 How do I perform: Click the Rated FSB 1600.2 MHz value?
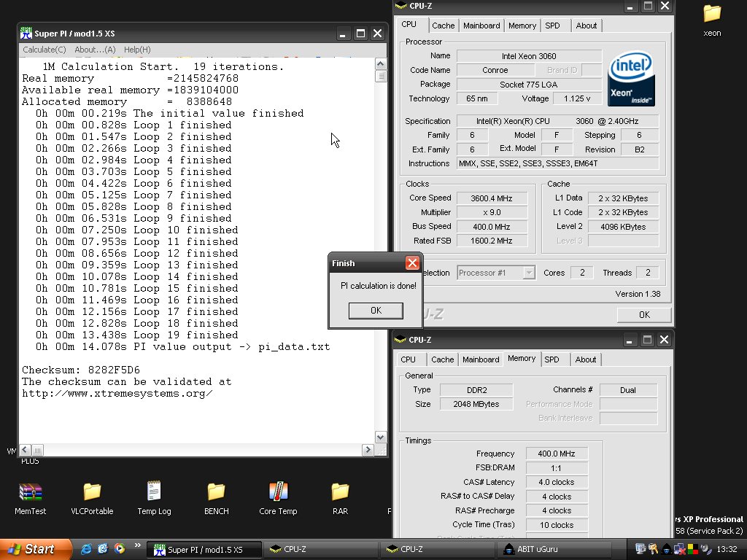click(492, 241)
